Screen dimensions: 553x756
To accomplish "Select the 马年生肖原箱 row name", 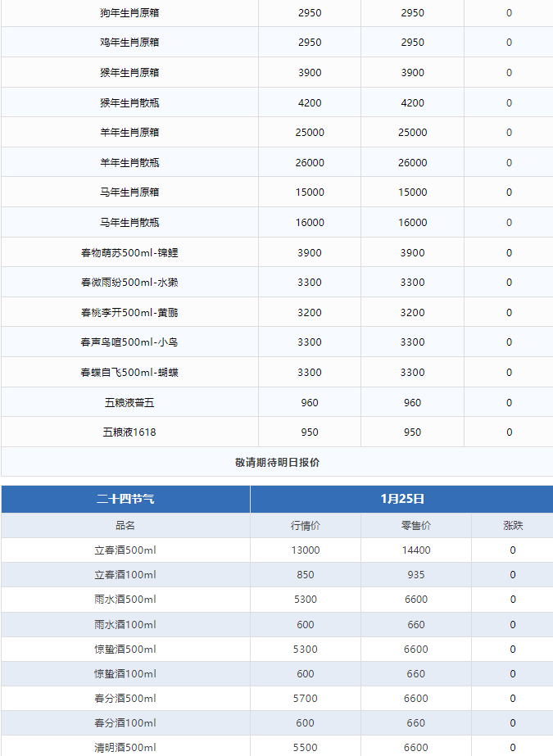I will click(x=129, y=192).
